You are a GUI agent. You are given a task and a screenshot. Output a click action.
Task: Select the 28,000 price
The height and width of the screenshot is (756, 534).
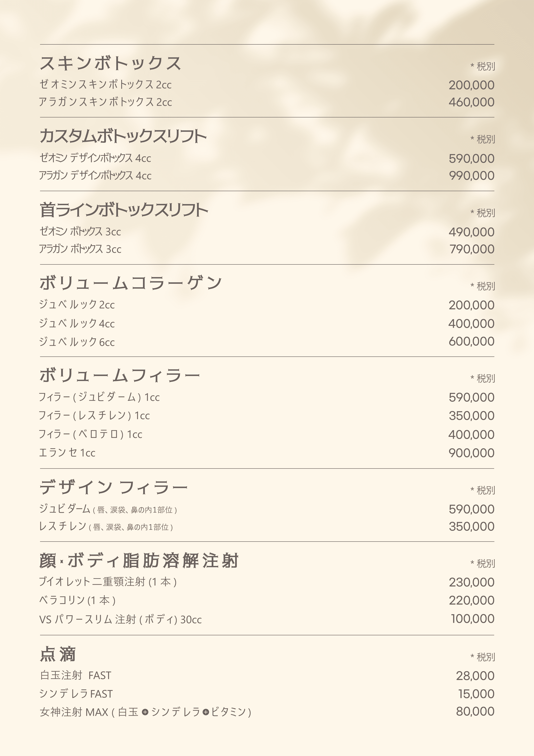475,676
